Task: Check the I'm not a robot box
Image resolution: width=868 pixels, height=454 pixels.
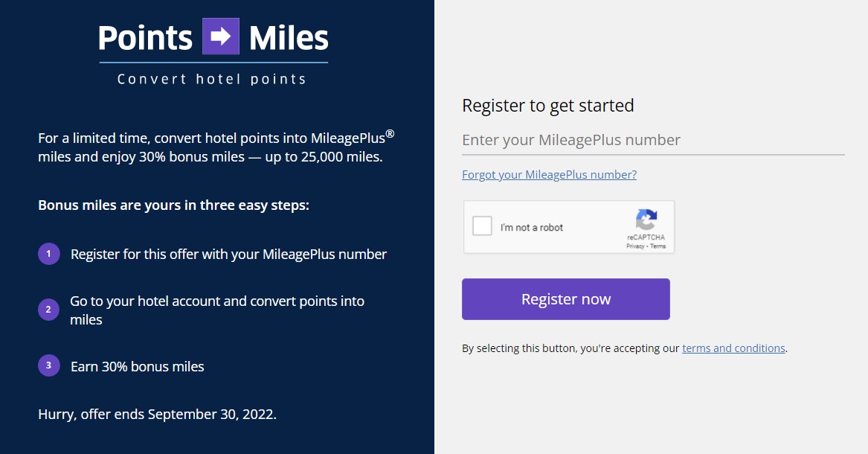Action: coord(482,226)
